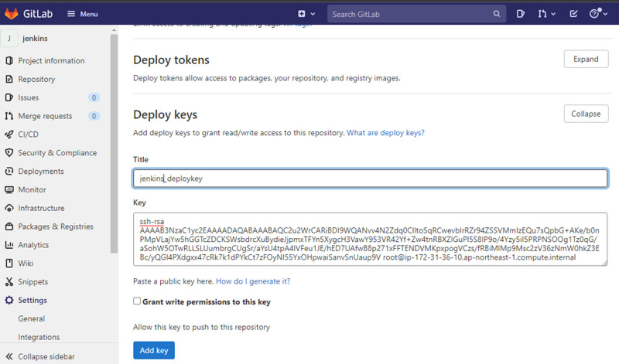Viewport: 619px width, 364px height.
Task: Click the Issues count badge 0
Action: [94, 97]
